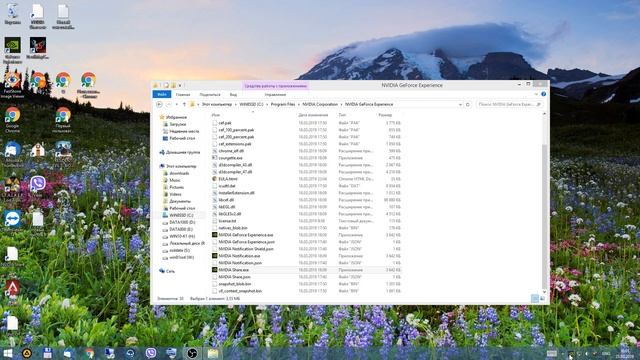Open the Viber desktop shortcut

click(x=38, y=184)
